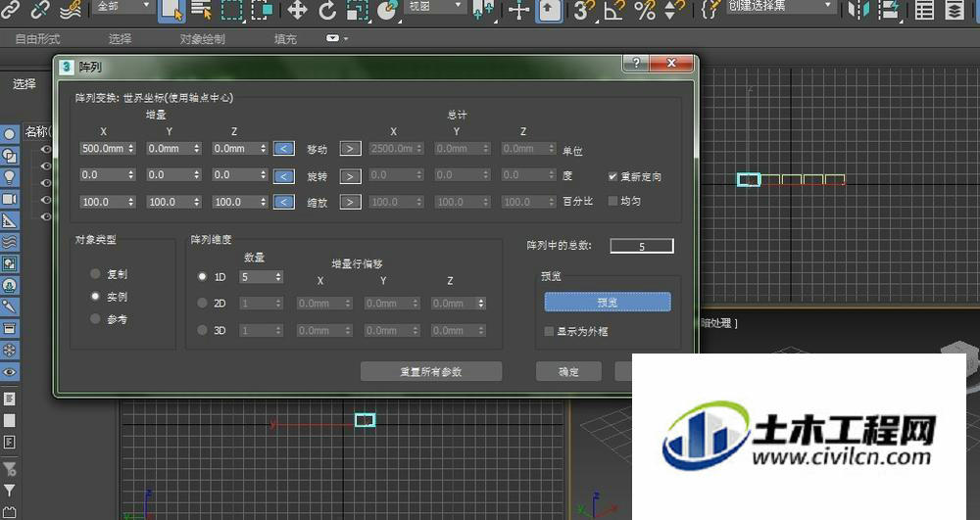Open the 视图 reference coordinate dropdown
The height and width of the screenshot is (520, 980).
click(435, 6)
